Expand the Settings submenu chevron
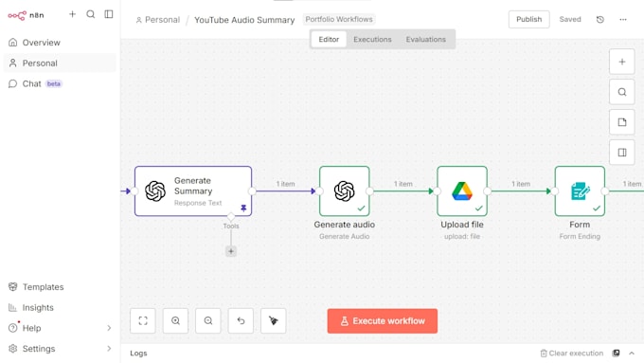644x363 pixels. pyautogui.click(x=109, y=349)
